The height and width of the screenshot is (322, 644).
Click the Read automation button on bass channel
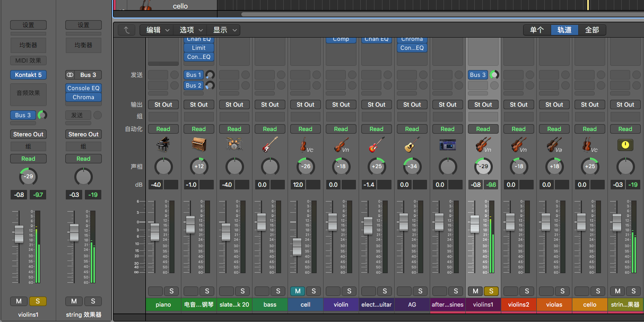click(x=269, y=129)
